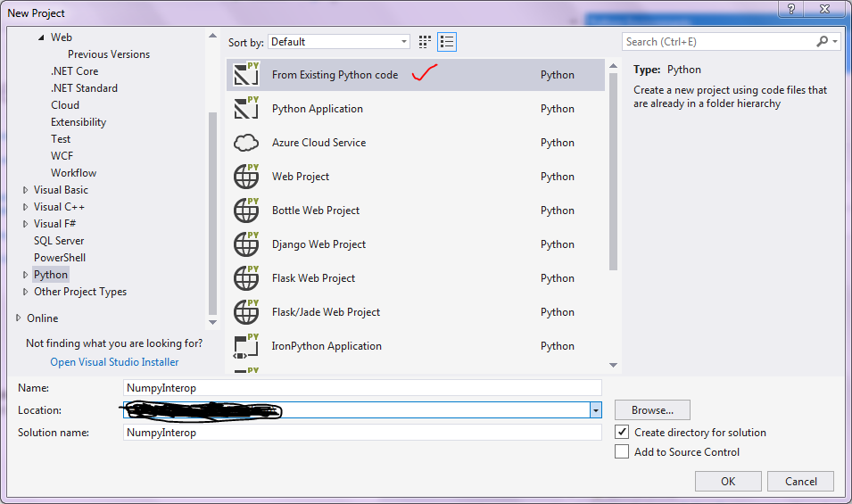852x504 pixels.
Task: Select the Bottle Web Project template label
Action: tap(316, 211)
